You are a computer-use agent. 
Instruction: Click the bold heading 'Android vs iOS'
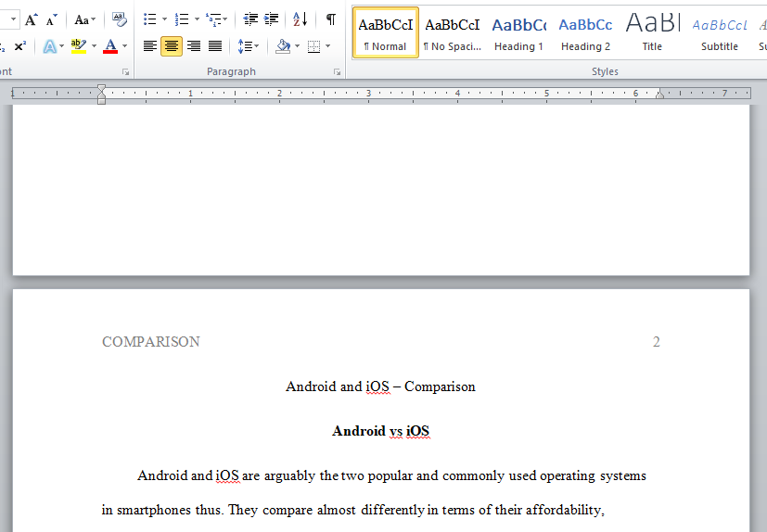pos(380,431)
